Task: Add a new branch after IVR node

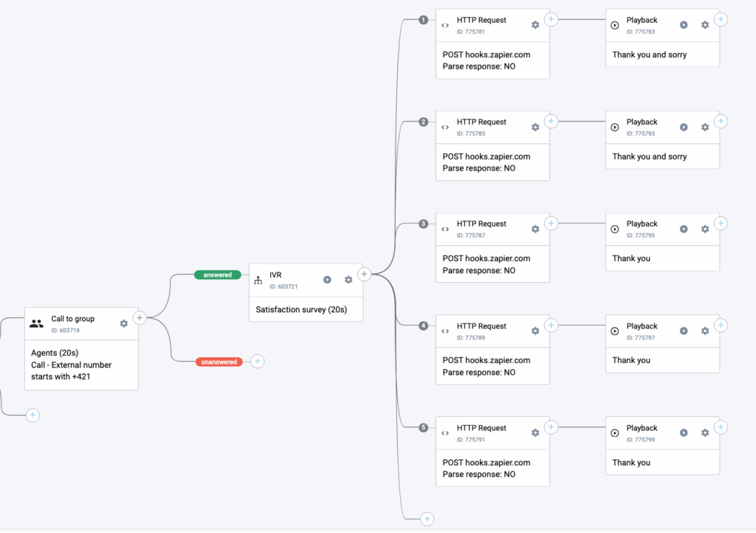Action: coord(364,274)
